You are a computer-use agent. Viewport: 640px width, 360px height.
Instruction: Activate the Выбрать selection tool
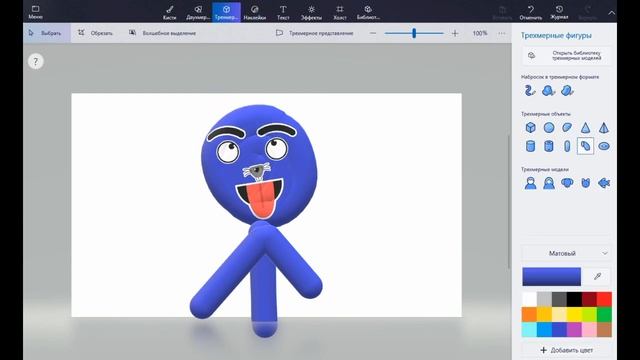[46, 33]
